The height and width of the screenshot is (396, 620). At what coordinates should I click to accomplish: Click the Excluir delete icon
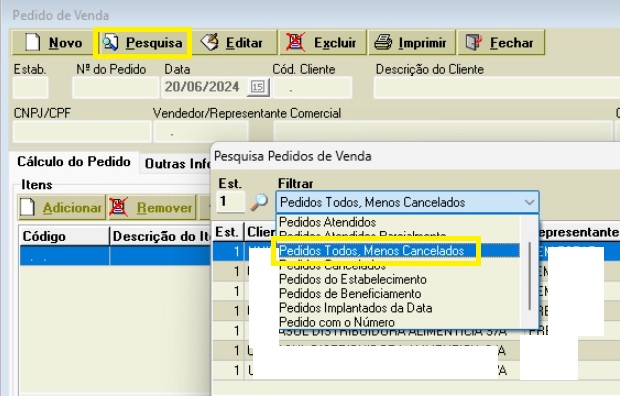coord(295,42)
